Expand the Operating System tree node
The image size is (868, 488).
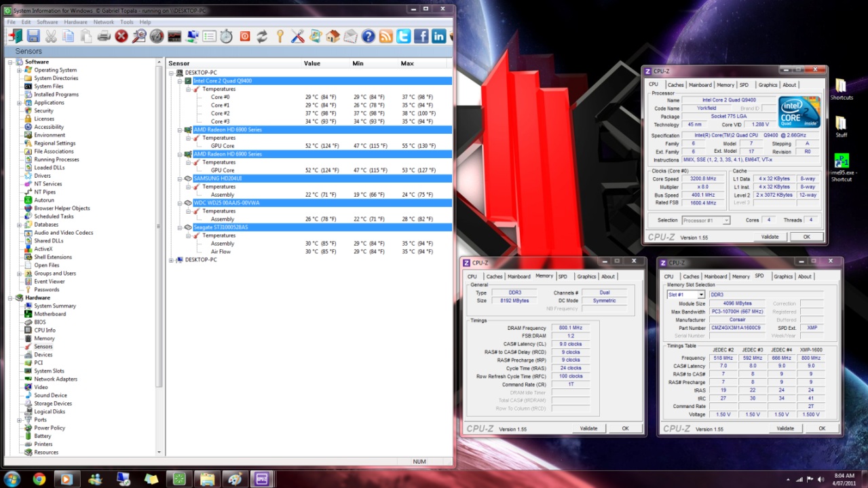click(20, 70)
